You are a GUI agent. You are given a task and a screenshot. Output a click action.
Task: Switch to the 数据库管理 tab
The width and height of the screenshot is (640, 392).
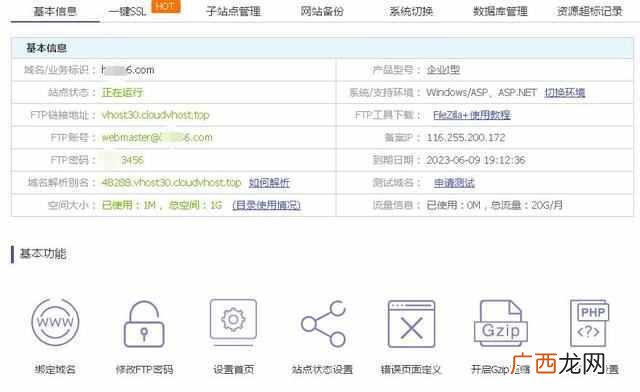tap(500, 11)
